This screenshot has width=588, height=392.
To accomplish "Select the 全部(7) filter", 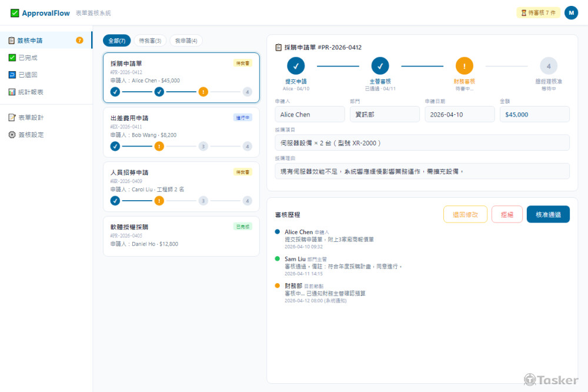I will click(118, 41).
